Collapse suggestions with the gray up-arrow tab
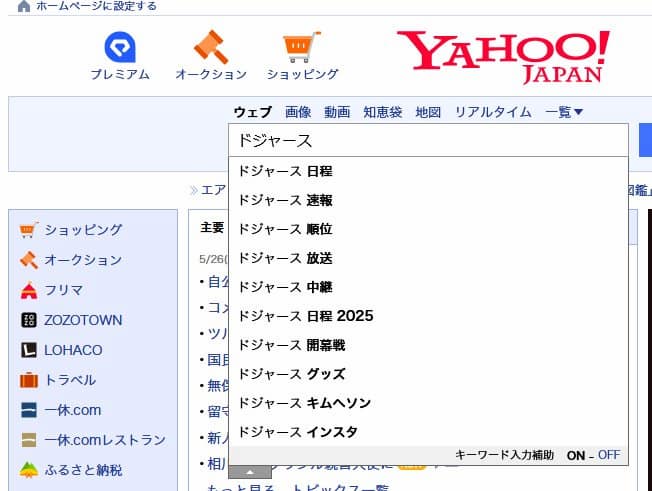 tap(250, 472)
